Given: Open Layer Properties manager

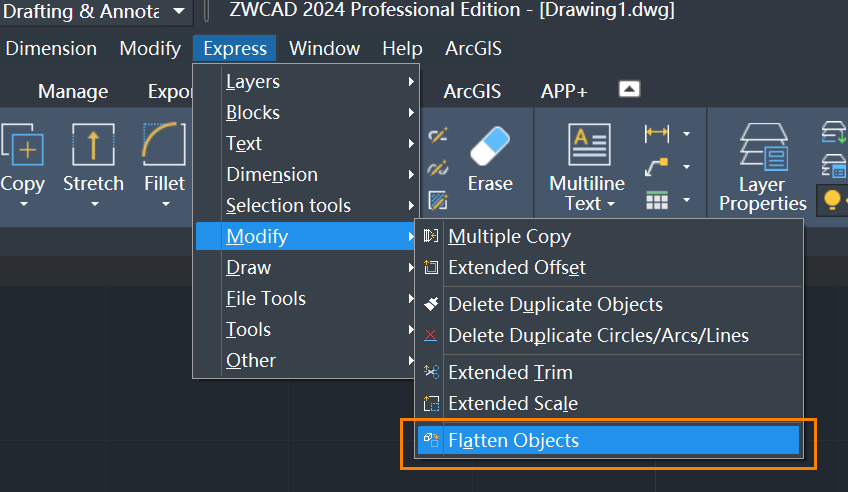Looking at the screenshot, I should (x=763, y=146).
